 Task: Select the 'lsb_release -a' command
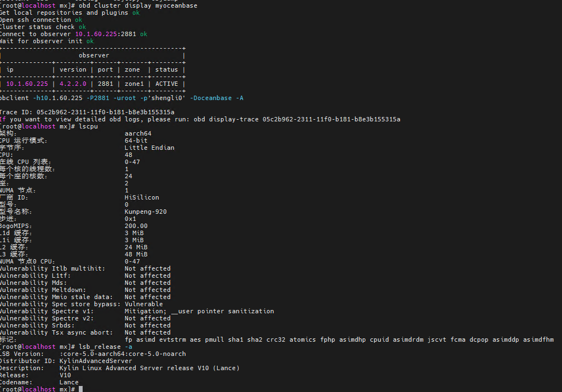pos(106,347)
